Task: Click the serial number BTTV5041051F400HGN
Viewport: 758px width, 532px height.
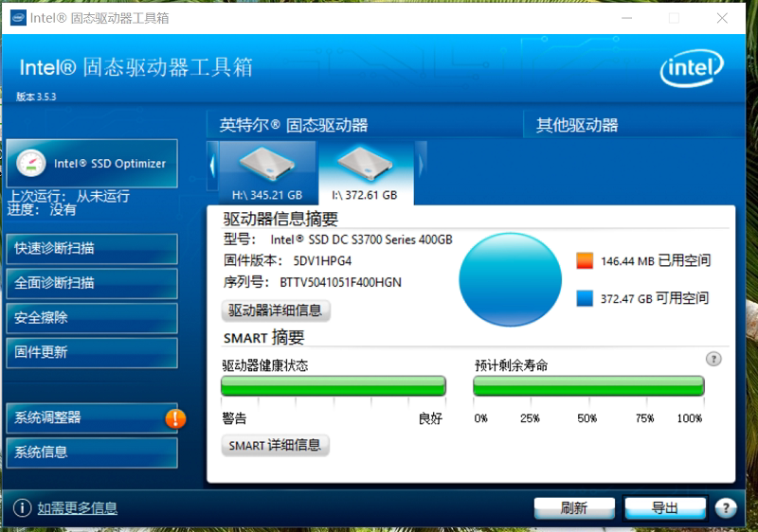Action: pyautogui.click(x=340, y=282)
